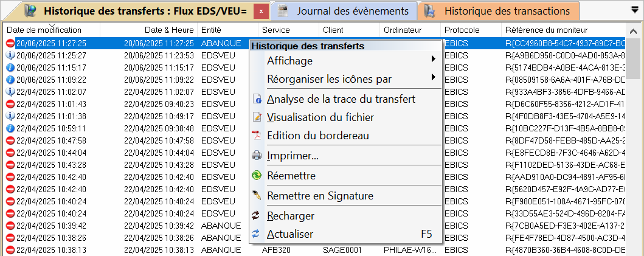Click the PDF icon for Edition du bordereau
The image size is (644, 256).
pos(257,136)
